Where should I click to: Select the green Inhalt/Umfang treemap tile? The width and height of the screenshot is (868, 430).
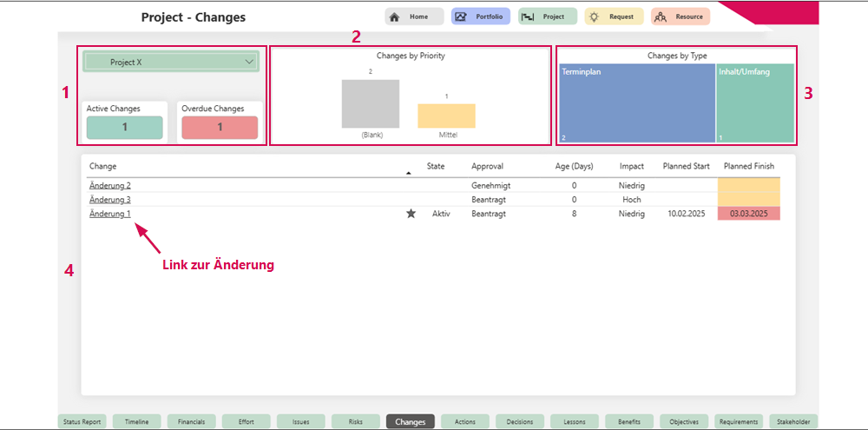pyautogui.click(x=755, y=104)
